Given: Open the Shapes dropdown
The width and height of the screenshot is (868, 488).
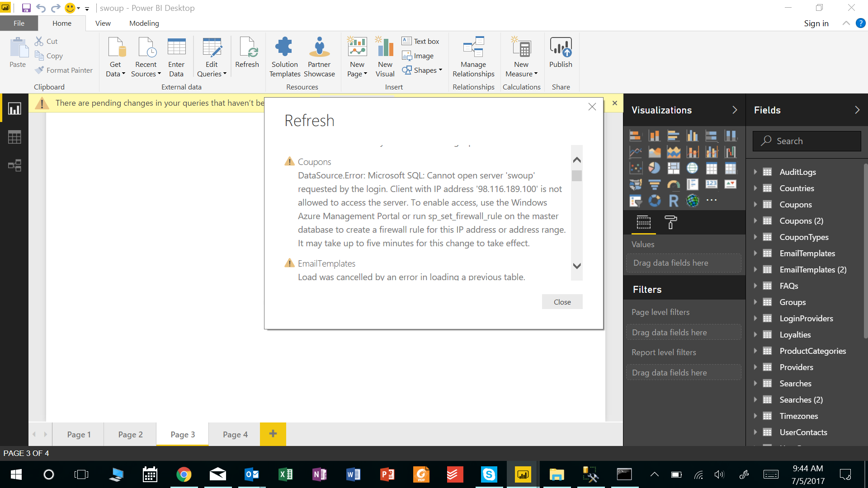Looking at the screenshot, I should click(x=422, y=70).
